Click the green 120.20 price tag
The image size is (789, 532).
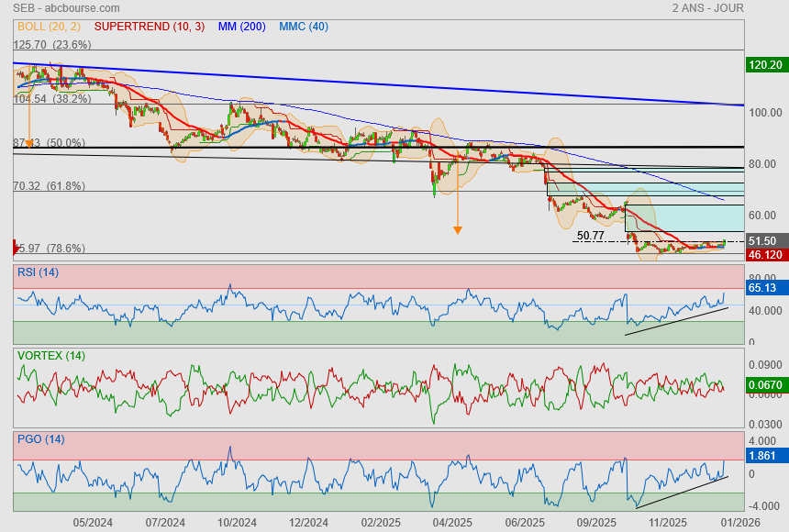tap(765, 65)
